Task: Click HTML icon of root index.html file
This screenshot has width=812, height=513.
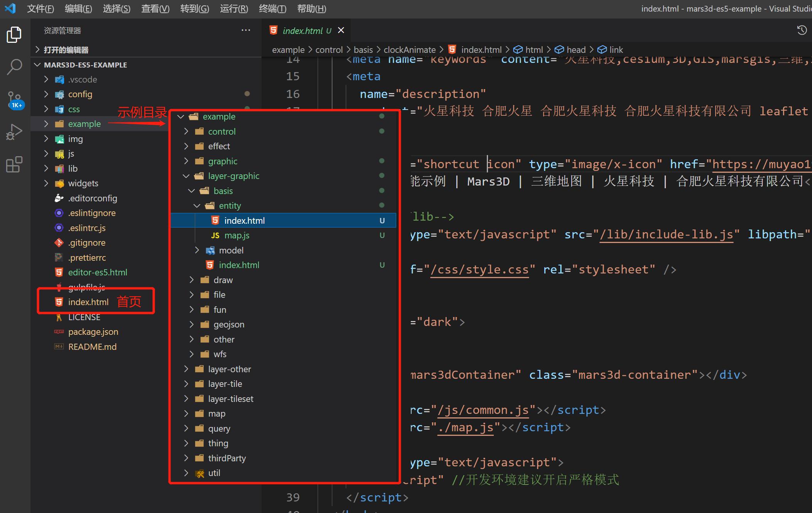Action: [x=59, y=302]
